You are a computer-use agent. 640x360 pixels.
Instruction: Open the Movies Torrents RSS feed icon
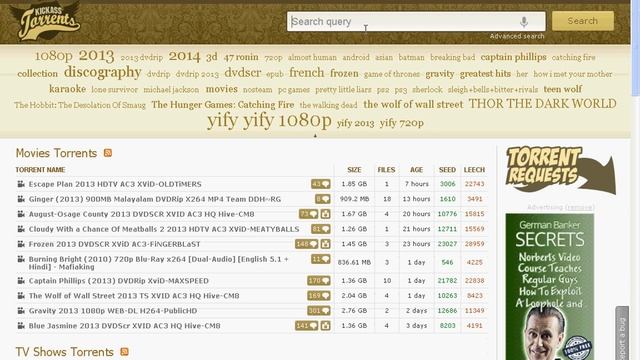108,153
